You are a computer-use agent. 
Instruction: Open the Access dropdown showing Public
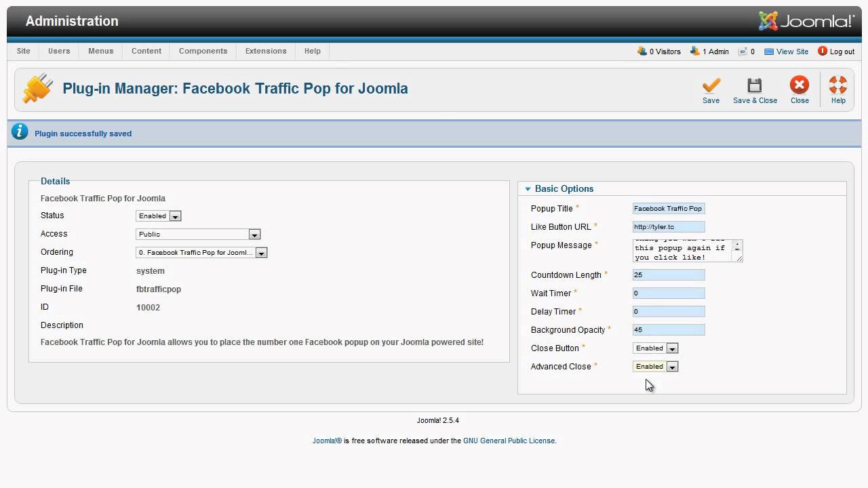tap(198, 235)
